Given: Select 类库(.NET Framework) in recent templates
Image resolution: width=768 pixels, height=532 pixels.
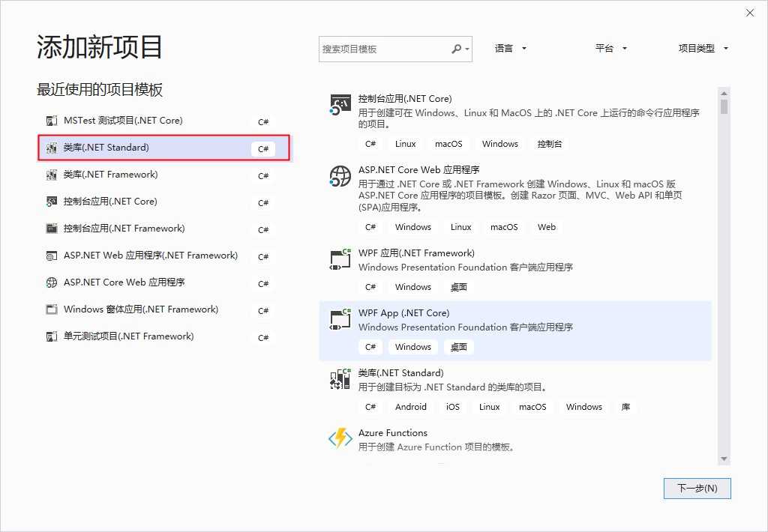Looking at the screenshot, I should click(x=163, y=175).
